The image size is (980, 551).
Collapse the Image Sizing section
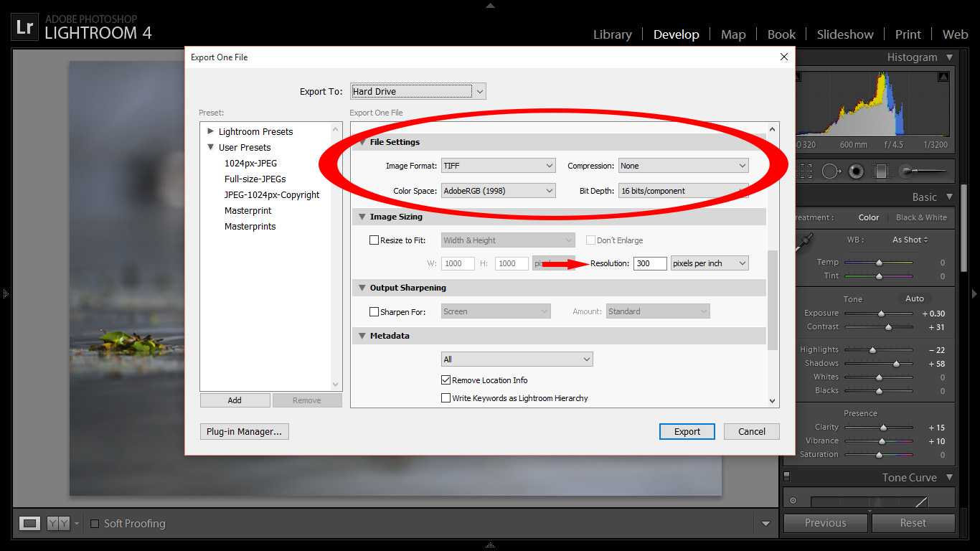[x=362, y=217]
